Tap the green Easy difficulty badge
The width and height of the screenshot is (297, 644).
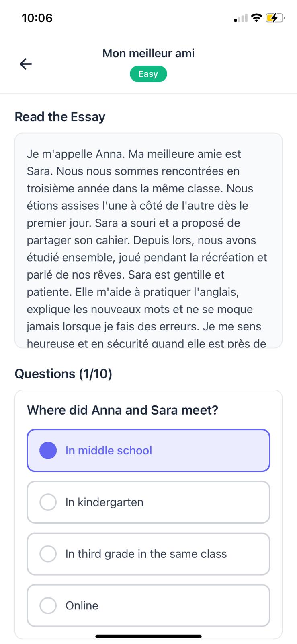click(148, 74)
